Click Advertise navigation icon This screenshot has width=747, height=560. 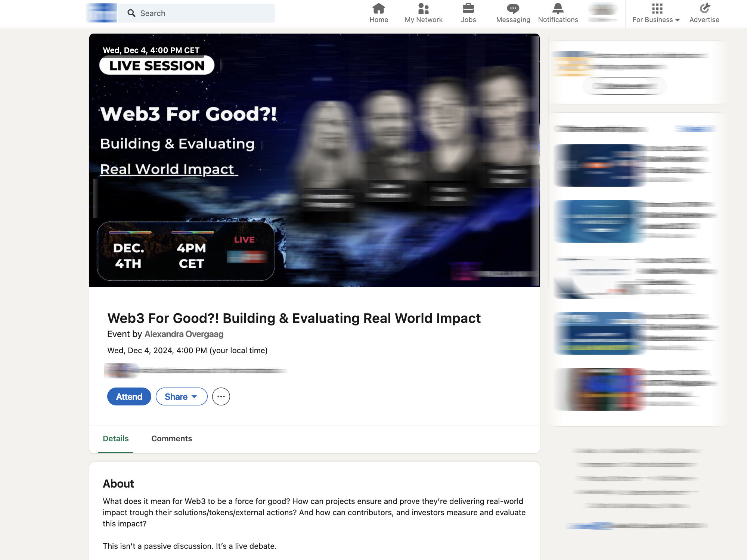pyautogui.click(x=704, y=7)
